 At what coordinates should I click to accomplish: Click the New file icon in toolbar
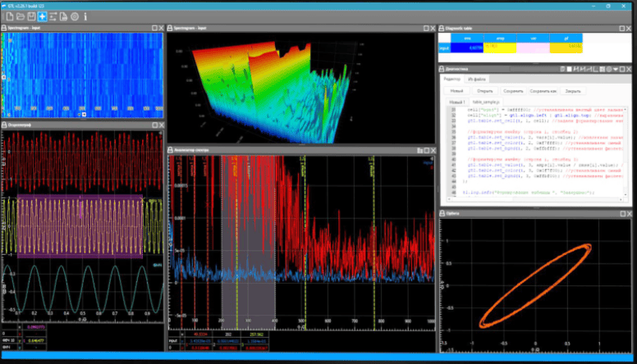[8, 16]
